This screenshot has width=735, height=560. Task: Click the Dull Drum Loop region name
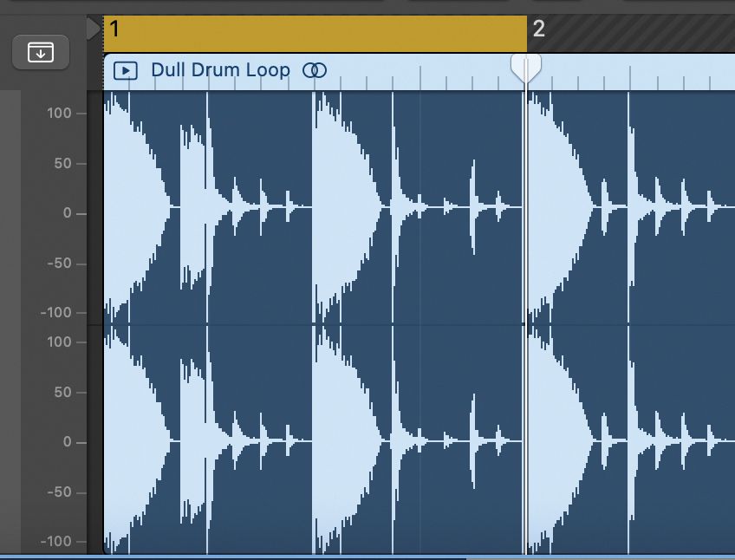(x=218, y=70)
